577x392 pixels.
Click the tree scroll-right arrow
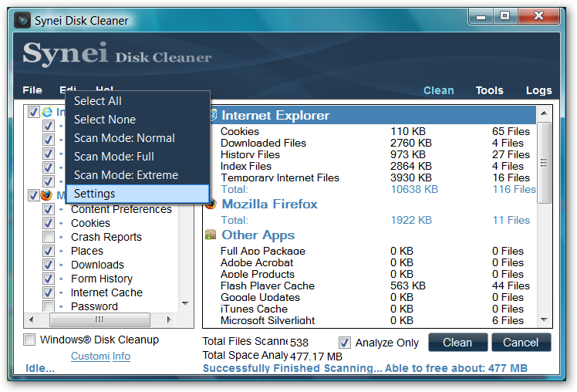click(x=169, y=319)
